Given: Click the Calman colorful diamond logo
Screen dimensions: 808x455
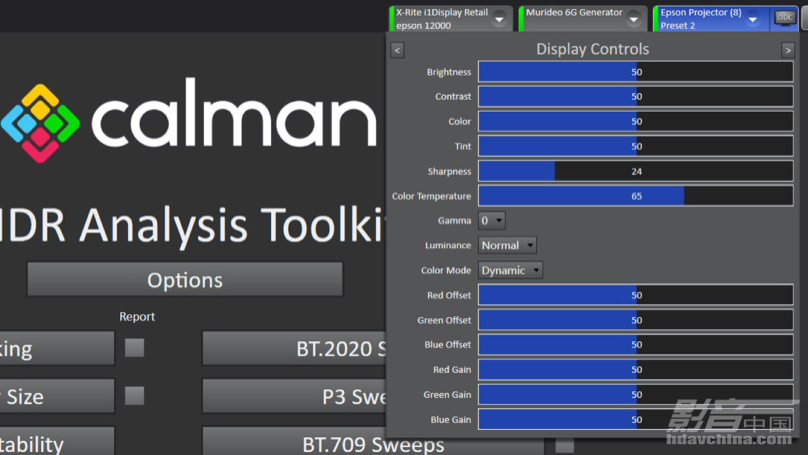Looking at the screenshot, I should coord(40,123).
